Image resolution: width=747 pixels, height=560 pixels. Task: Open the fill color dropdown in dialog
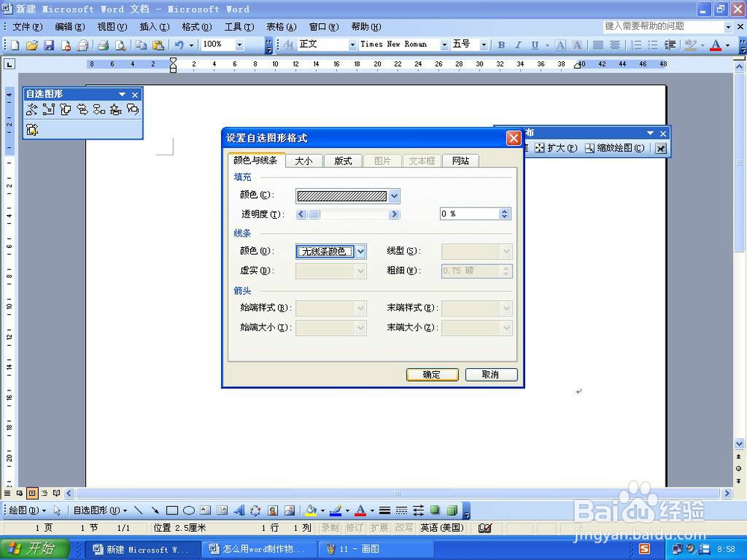[394, 195]
